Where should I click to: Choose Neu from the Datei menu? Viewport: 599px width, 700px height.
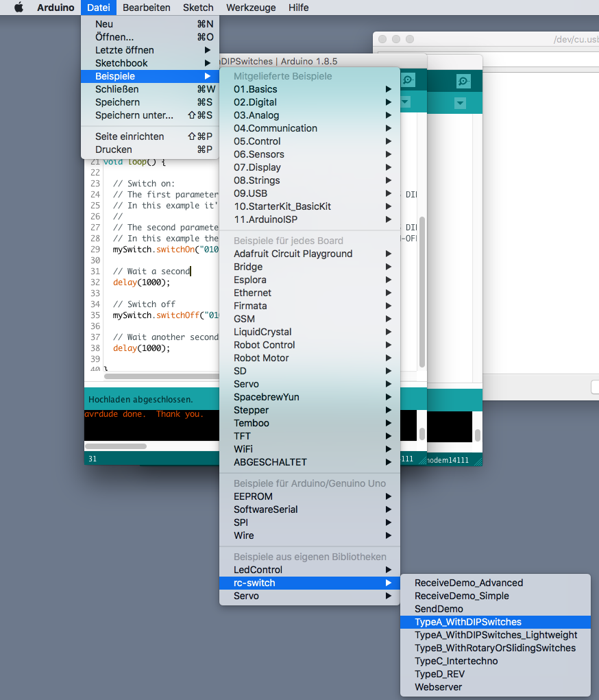pyautogui.click(x=104, y=24)
